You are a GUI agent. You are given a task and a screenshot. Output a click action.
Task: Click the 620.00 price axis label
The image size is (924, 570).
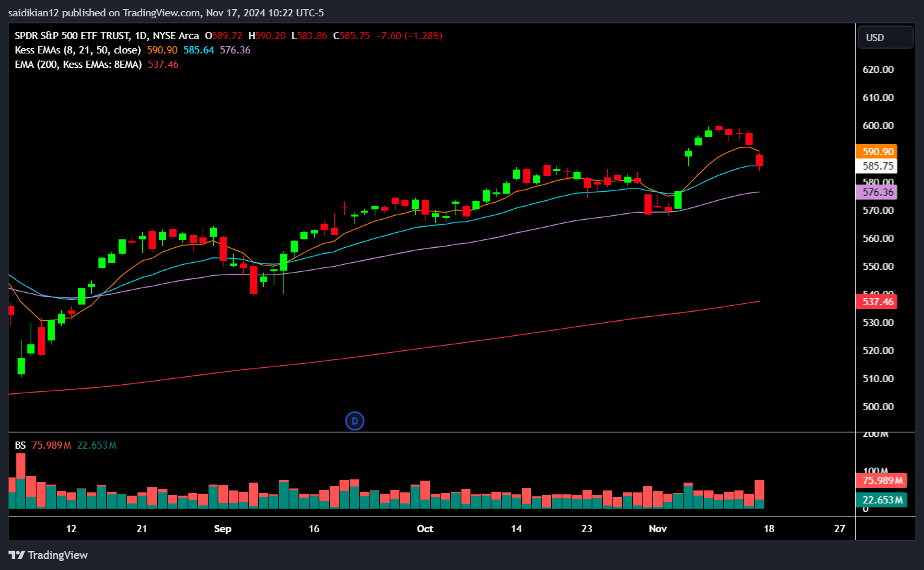pyautogui.click(x=878, y=69)
